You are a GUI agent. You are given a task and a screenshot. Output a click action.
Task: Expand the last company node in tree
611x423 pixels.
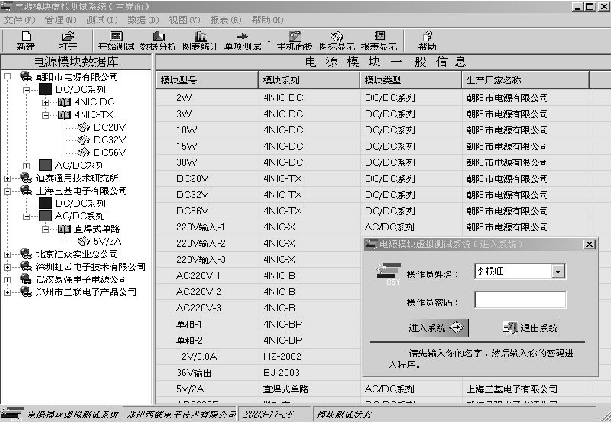(x=9, y=291)
